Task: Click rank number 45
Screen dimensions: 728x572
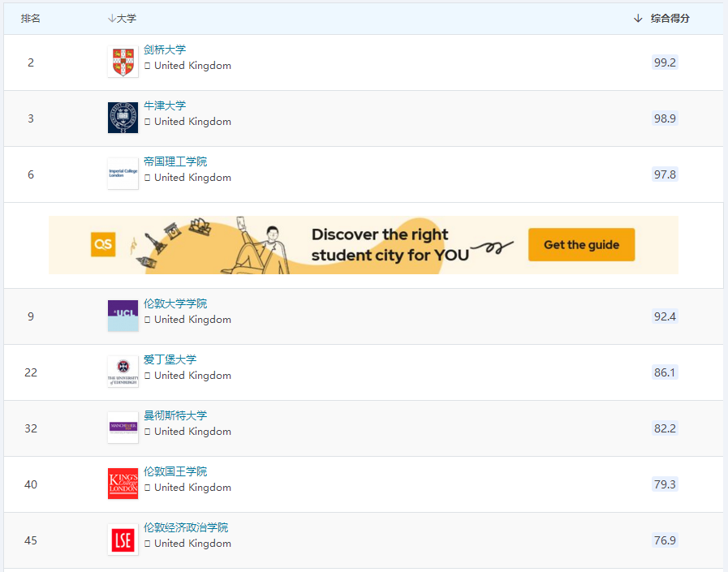Action: tap(31, 541)
